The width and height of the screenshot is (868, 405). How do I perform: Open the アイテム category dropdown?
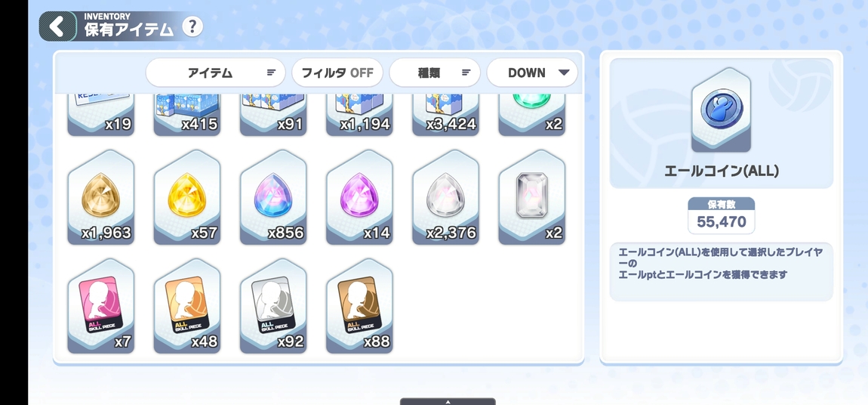pos(215,73)
